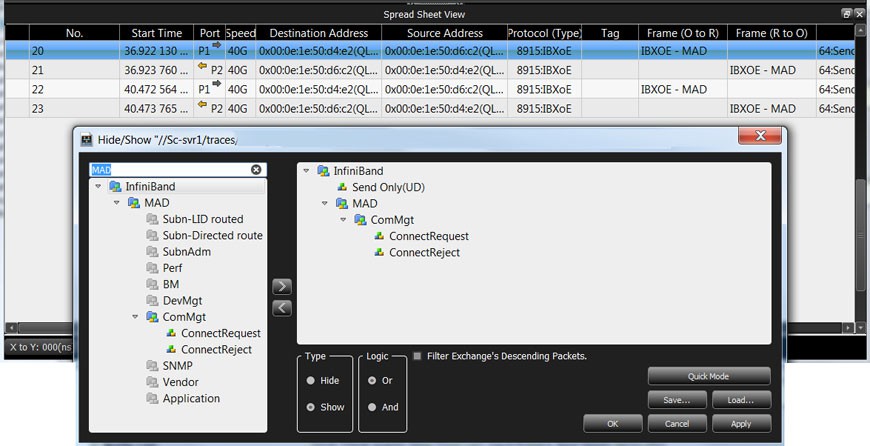Click the SubnAdm node icon
This screenshot has height=446, width=870.
pos(153,251)
